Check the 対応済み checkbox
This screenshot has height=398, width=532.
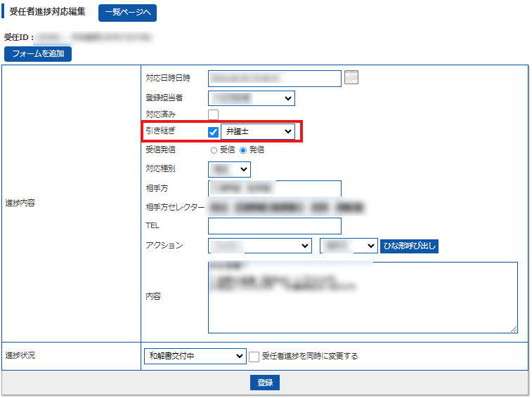point(214,114)
